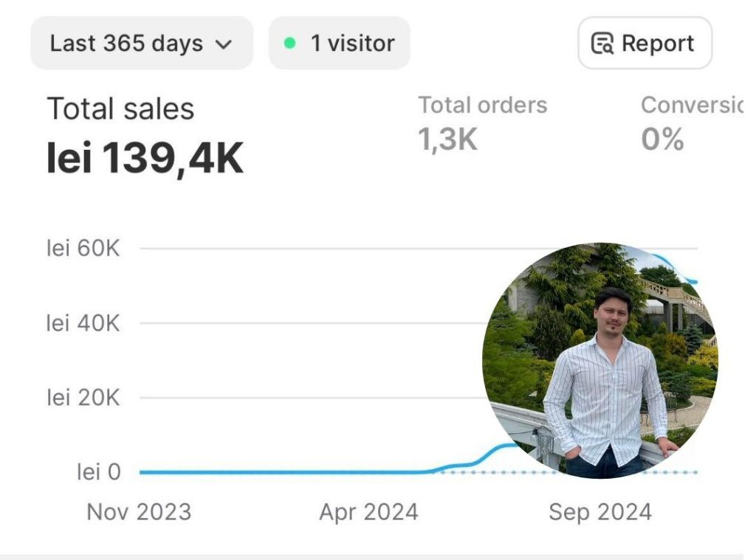The width and height of the screenshot is (756, 560).
Task: Click the lei 40K axis label
Action: 83,323
